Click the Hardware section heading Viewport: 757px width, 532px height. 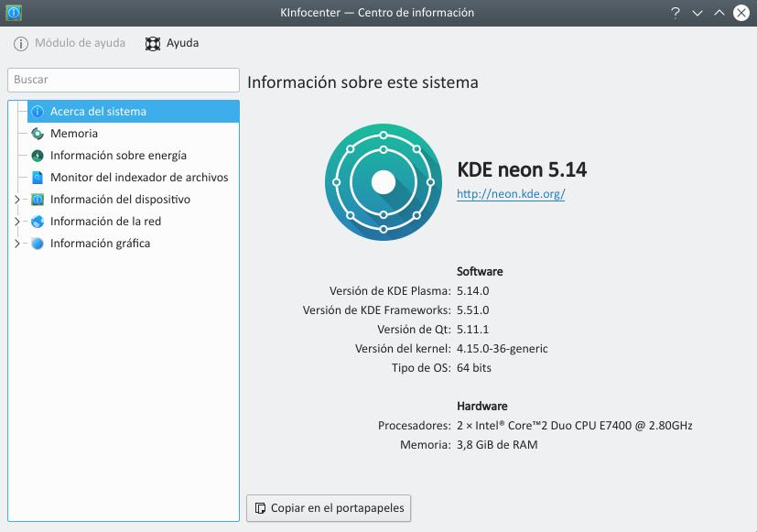tap(481, 406)
